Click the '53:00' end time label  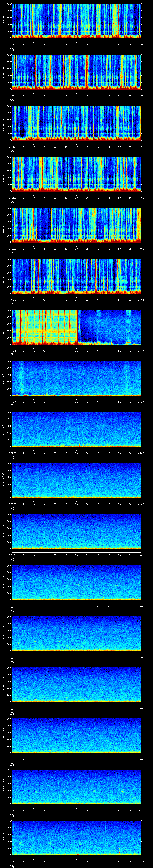[x=141, y=453]
